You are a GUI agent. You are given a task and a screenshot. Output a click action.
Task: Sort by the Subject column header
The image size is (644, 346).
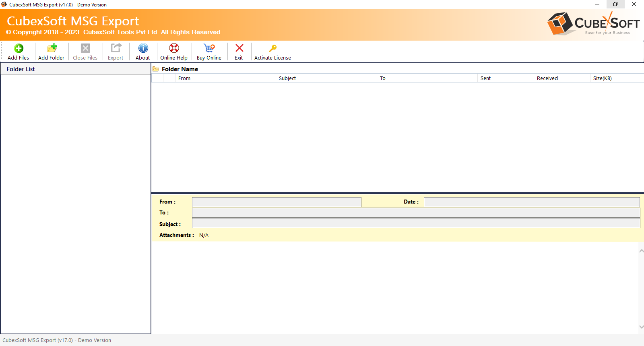tap(326, 78)
